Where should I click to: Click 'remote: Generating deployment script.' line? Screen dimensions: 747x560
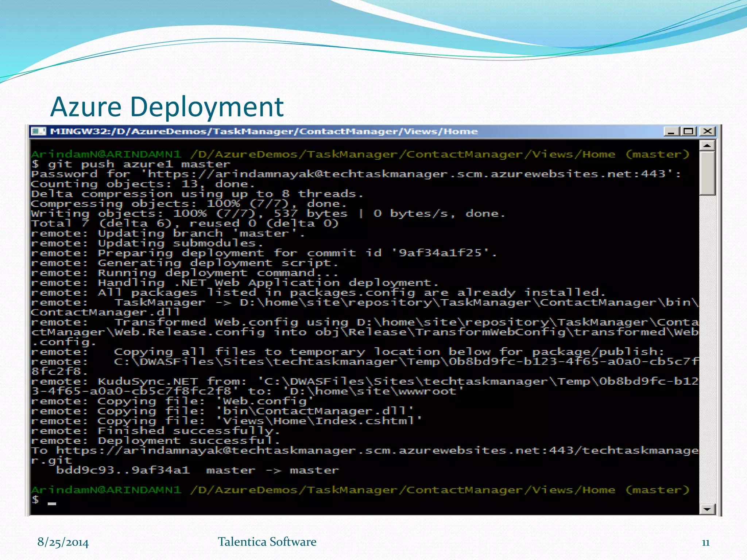[185, 263]
